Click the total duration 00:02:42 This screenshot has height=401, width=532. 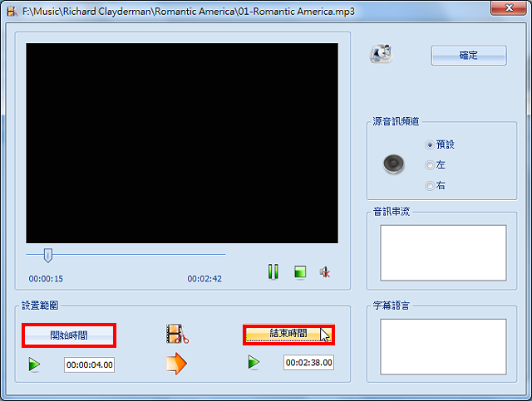(204, 279)
